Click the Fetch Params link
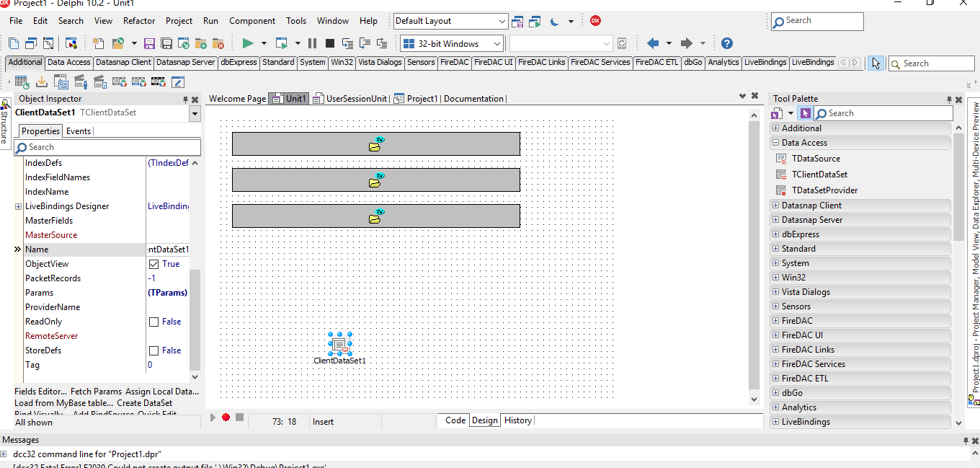Screen dimensions: 980x468 pyautogui.click(x=96, y=392)
